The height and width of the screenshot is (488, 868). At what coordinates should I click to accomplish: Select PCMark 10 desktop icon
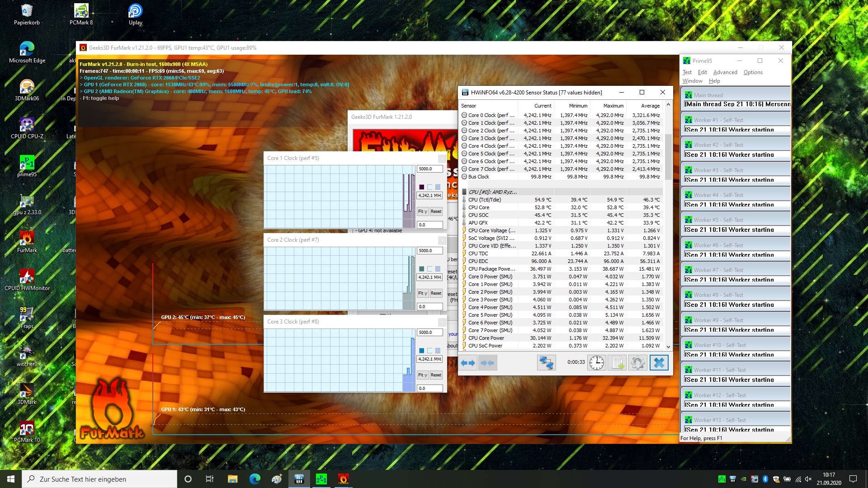pos(27,432)
